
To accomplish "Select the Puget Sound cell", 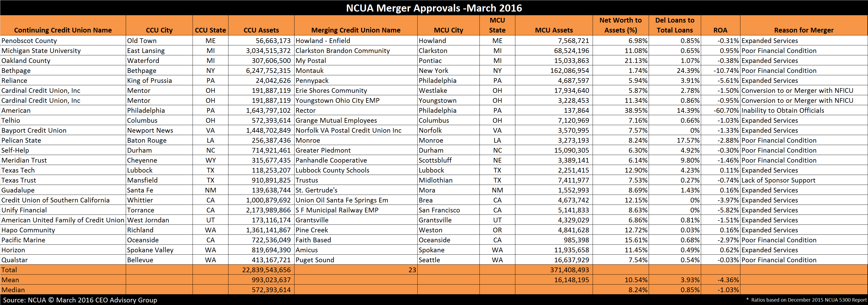I will click(356, 260).
